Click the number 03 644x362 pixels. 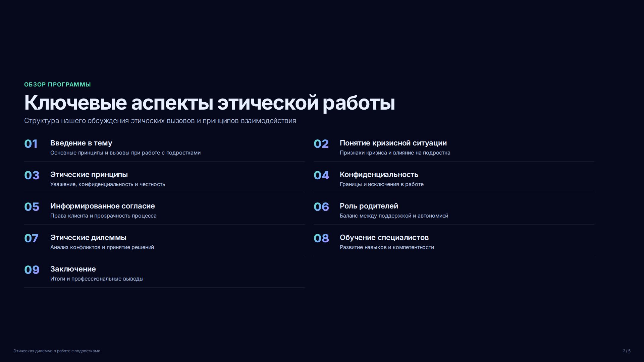point(32,175)
